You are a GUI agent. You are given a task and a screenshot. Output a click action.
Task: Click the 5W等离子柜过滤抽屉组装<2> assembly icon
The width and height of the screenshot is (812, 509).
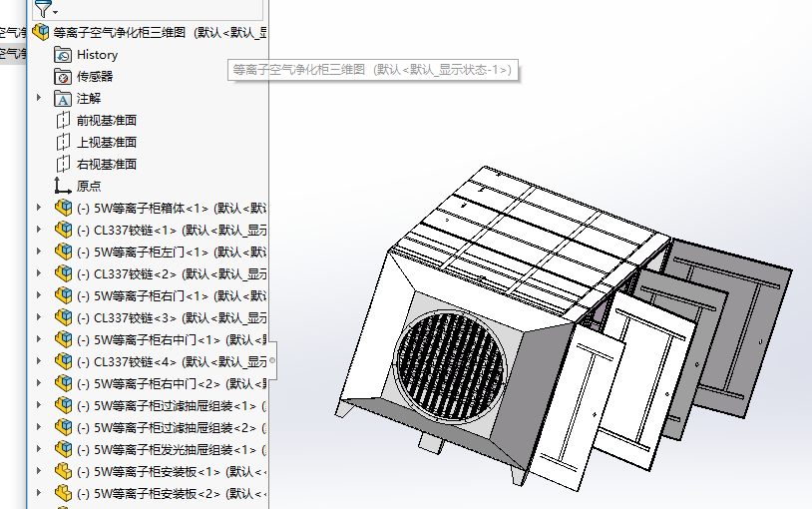pos(63,427)
